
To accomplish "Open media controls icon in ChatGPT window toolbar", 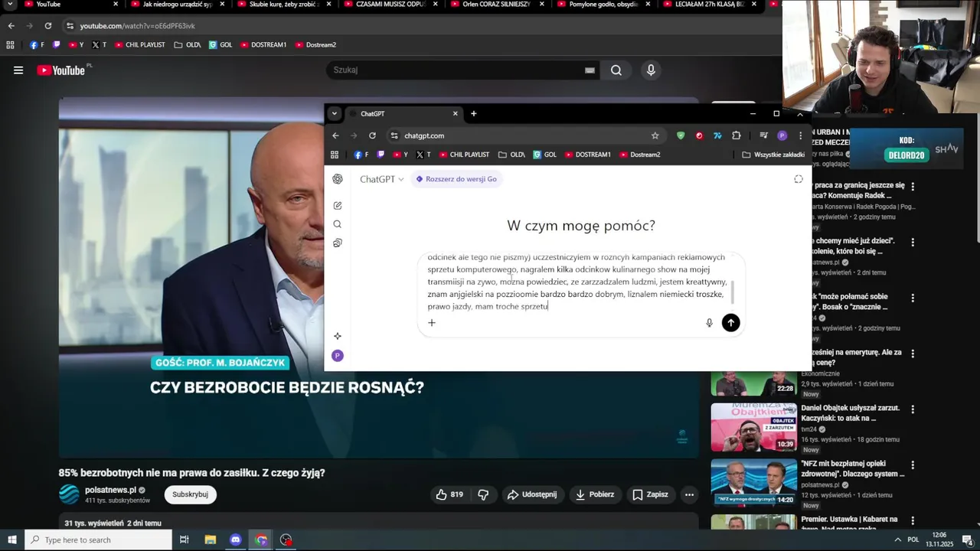I will (x=763, y=135).
